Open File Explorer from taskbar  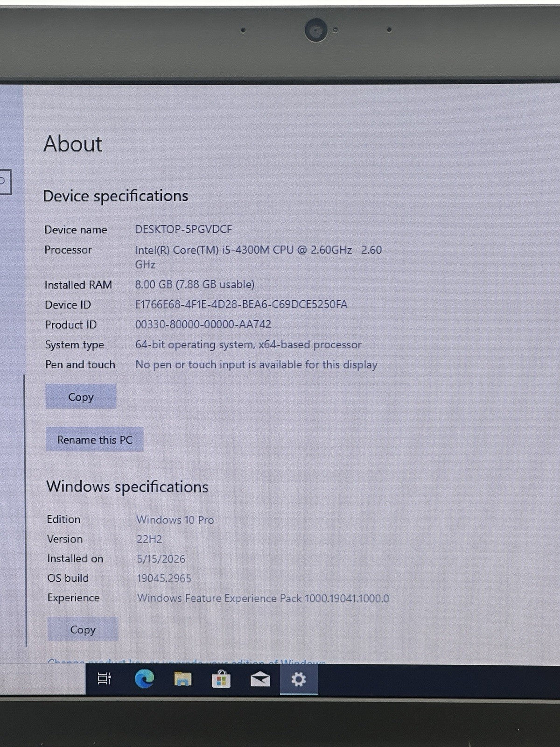[x=182, y=679]
